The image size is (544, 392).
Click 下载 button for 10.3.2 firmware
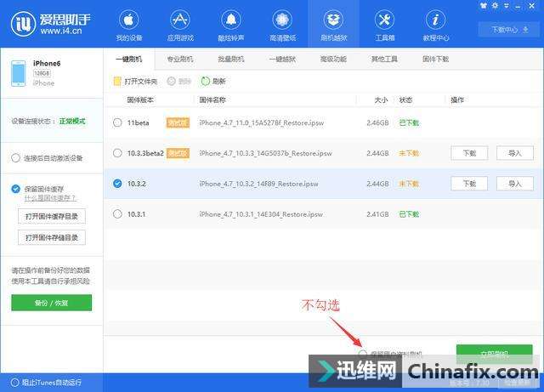click(468, 183)
